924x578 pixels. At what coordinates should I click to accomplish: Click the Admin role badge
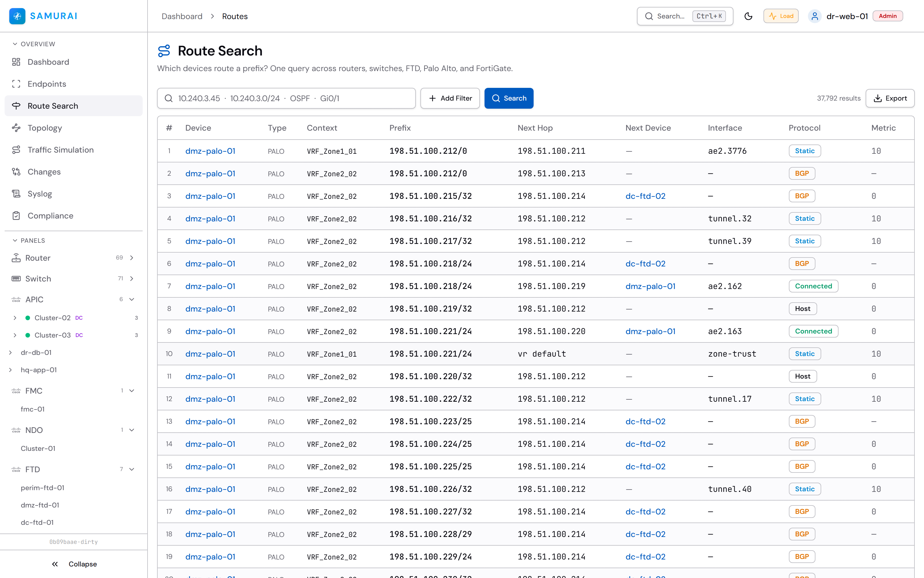tap(888, 16)
